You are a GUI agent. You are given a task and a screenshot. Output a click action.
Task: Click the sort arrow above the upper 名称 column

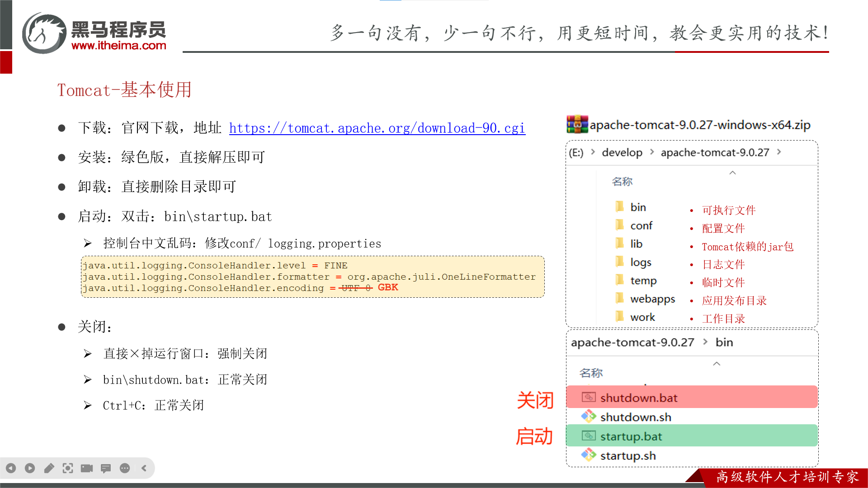pyautogui.click(x=732, y=173)
